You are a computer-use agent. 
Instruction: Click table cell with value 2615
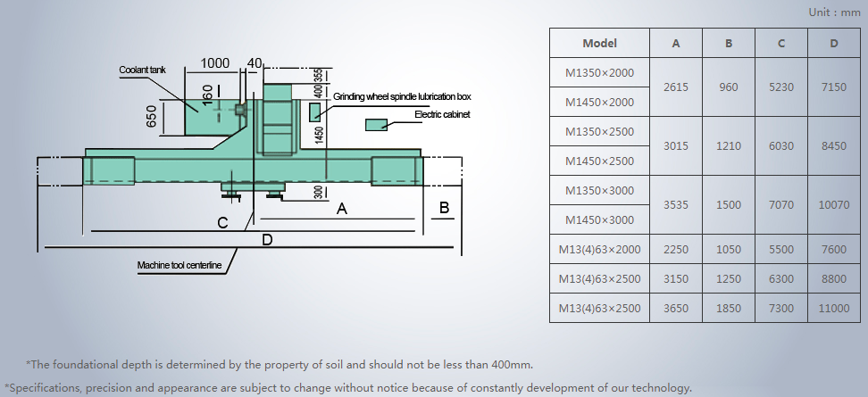[675, 87]
